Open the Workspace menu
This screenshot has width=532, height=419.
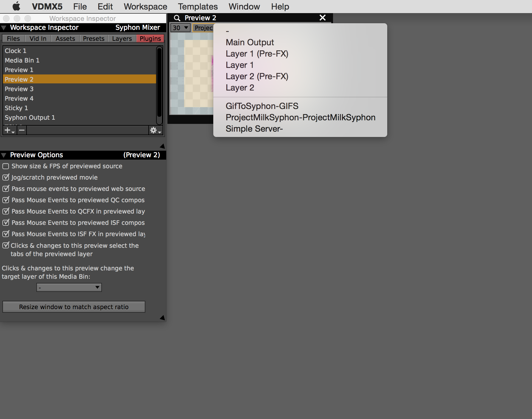point(145,7)
